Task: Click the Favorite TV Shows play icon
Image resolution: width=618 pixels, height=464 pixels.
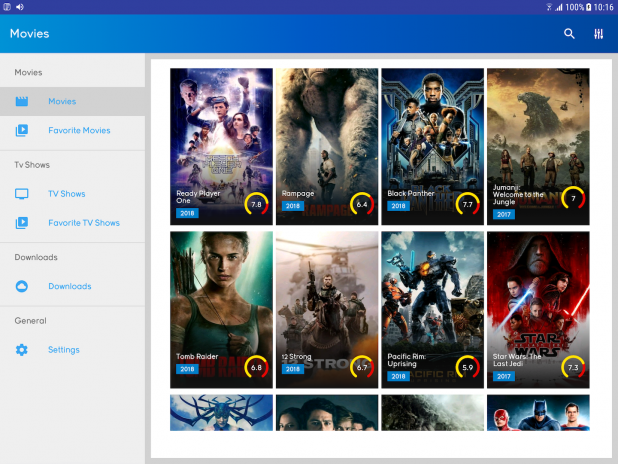Action: tap(22, 223)
